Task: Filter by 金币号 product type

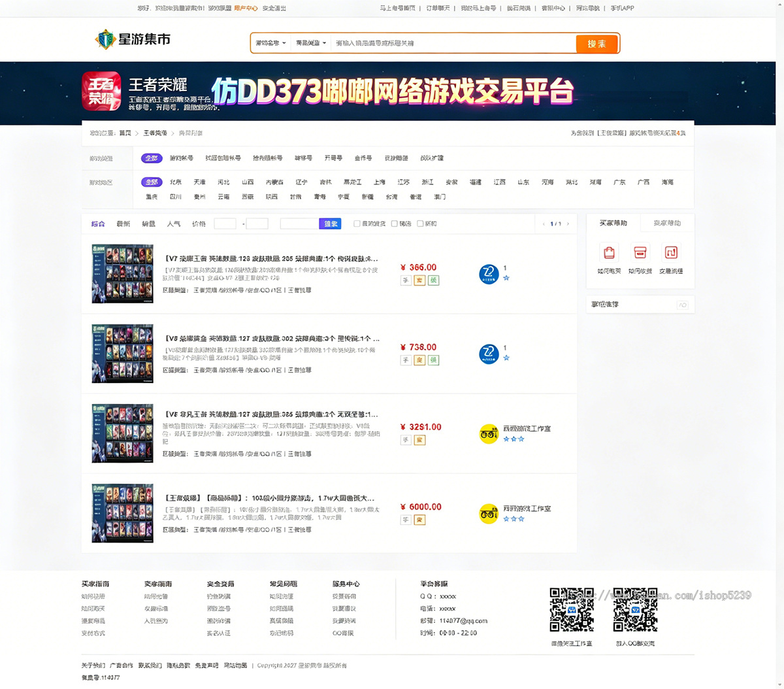Action: tap(363, 158)
